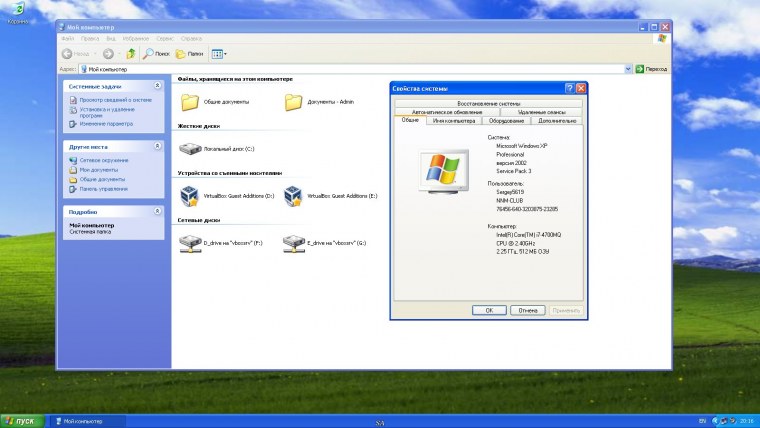
Task: Click the Отмена button in dialog
Action: [x=527, y=310]
